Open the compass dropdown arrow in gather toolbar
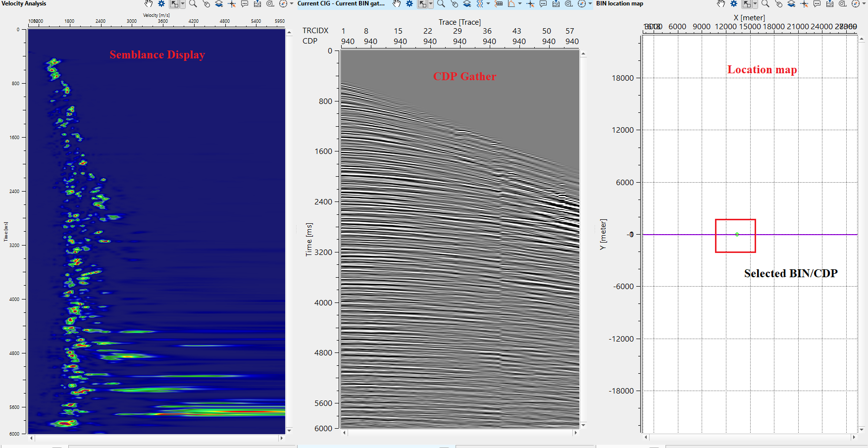The width and height of the screenshot is (868, 448). coord(590,4)
